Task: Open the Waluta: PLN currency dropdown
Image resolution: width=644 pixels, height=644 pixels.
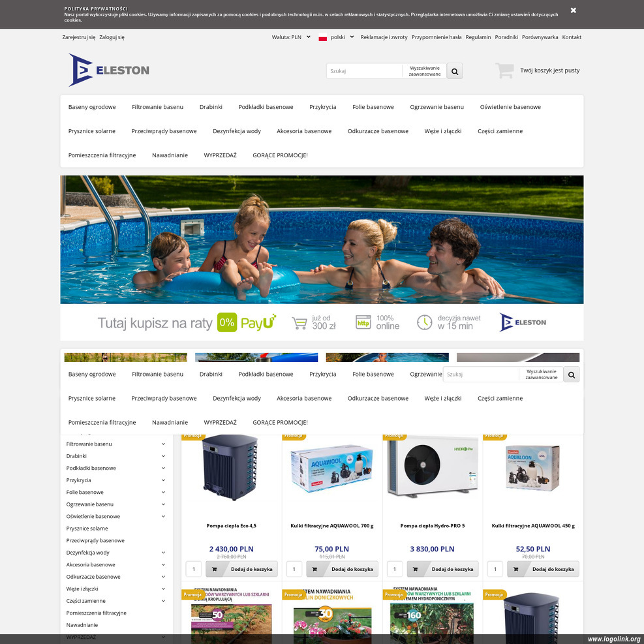Action: pos(291,37)
